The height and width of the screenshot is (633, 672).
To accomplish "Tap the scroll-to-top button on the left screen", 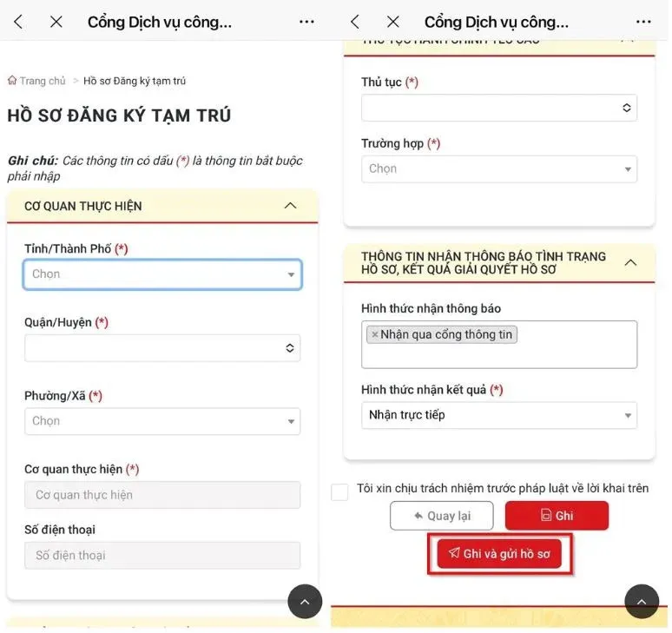I will (305, 601).
